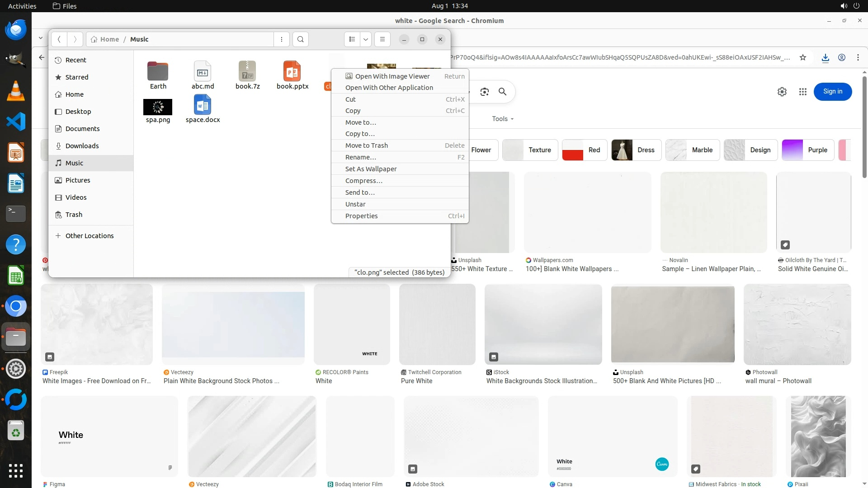Go back in Files navigation
The height and width of the screenshot is (488, 868).
point(59,39)
